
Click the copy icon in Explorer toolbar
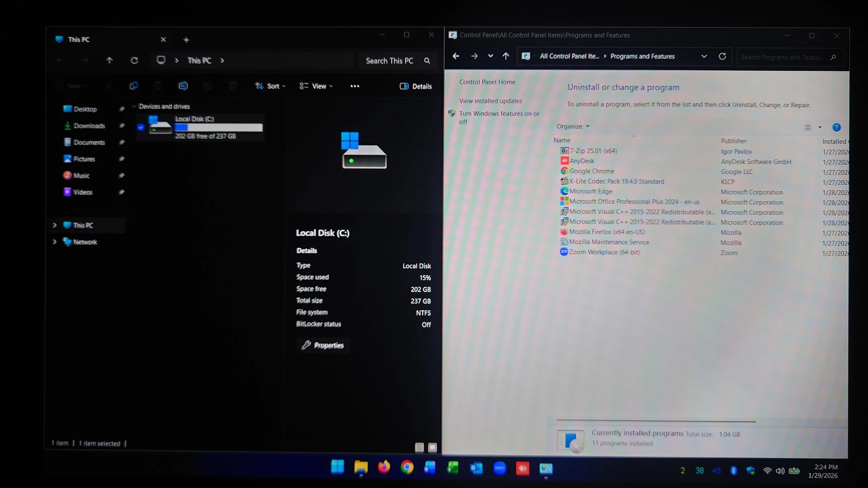(x=134, y=86)
